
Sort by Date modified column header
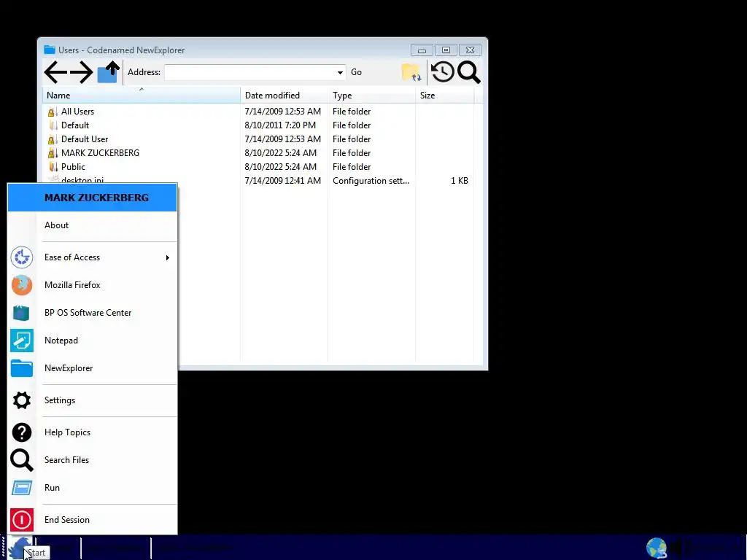[284, 96]
